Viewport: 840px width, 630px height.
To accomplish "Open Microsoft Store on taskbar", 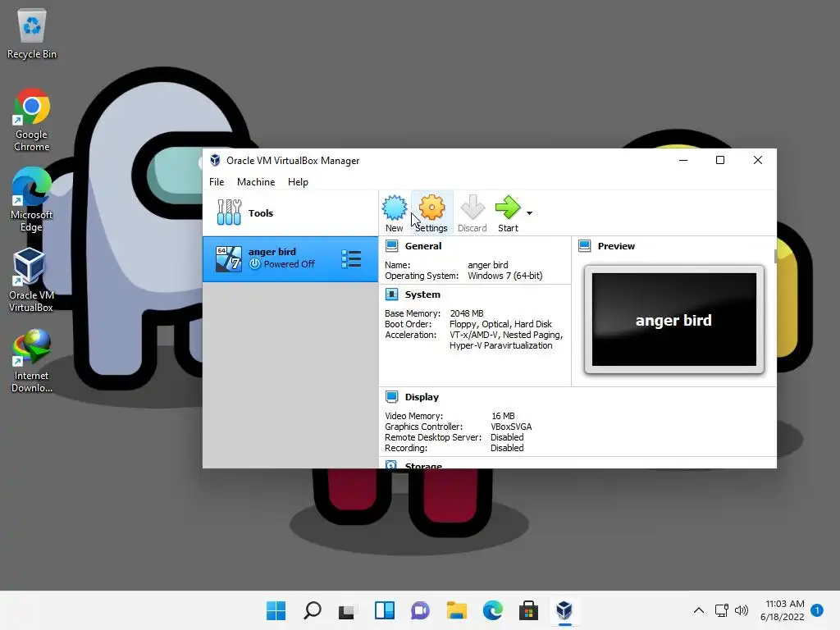I will click(528, 610).
